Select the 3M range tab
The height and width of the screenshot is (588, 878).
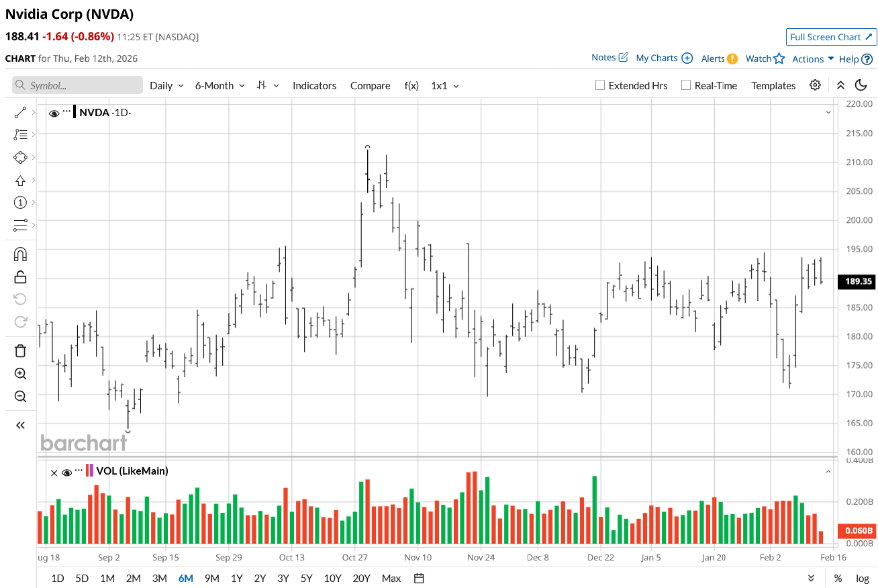pyautogui.click(x=159, y=579)
